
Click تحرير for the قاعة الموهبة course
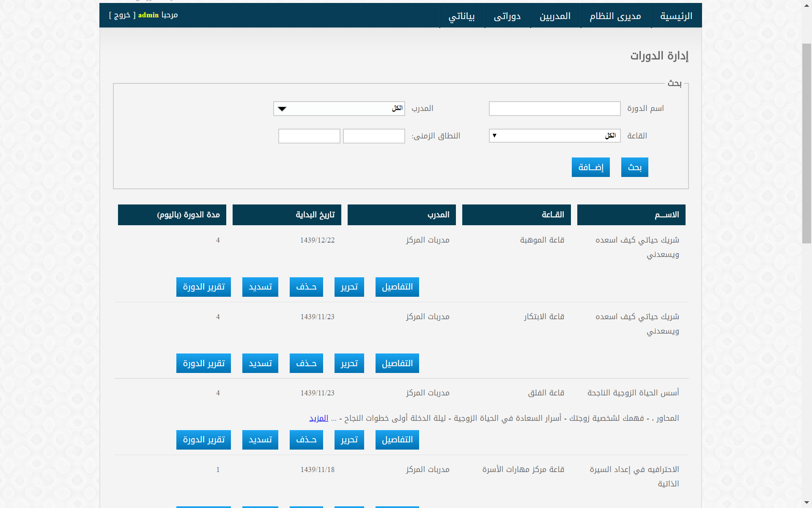point(349,287)
